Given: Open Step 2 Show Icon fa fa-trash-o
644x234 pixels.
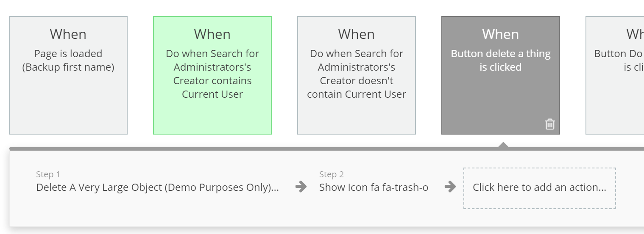Looking at the screenshot, I should [374, 187].
